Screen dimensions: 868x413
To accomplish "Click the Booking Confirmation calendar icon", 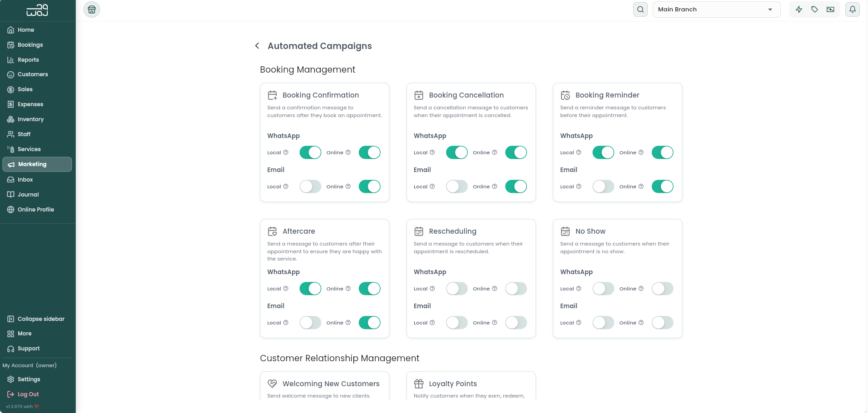I will point(273,95).
